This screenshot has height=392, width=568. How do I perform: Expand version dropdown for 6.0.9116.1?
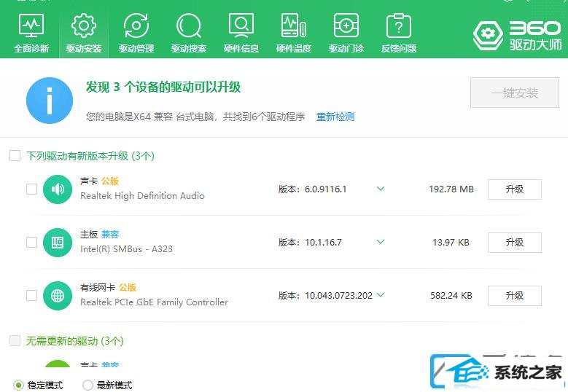381,189
